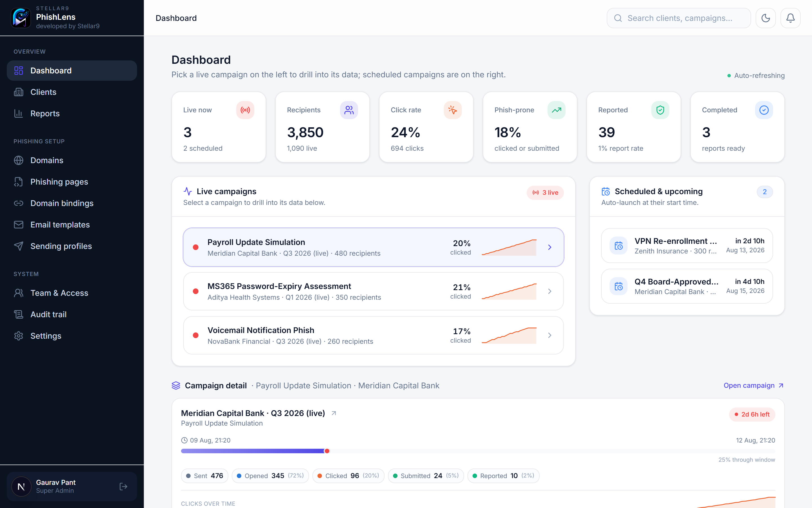Click the MS365 Password-Expiry sparkline chart

pyautogui.click(x=509, y=291)
